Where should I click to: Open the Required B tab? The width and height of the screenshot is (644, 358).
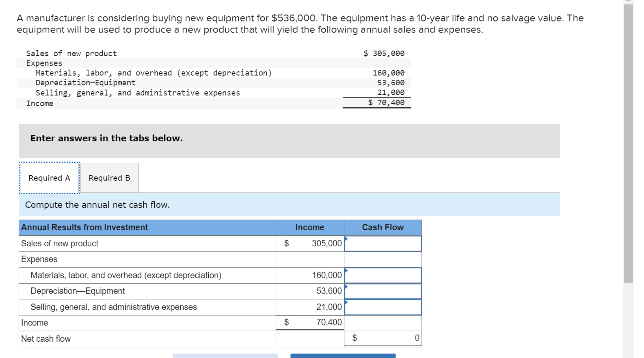[x=109, y=178]
